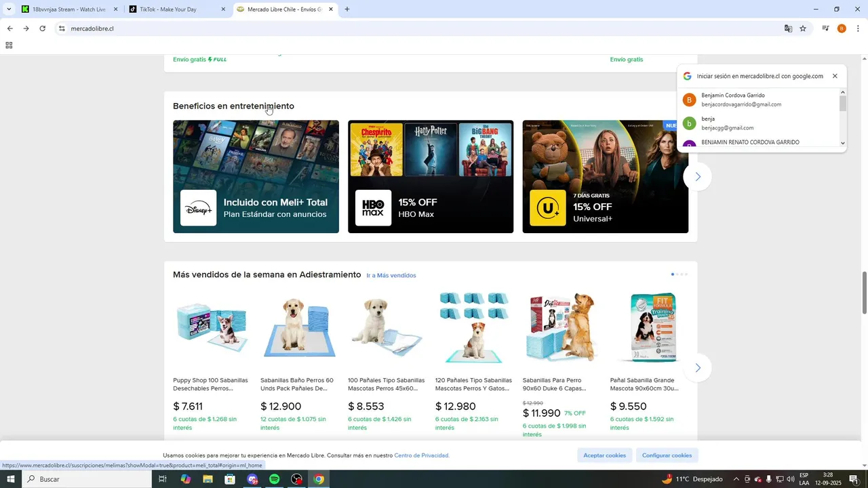Click the Disney+ logo

click(x=199, y=208)
